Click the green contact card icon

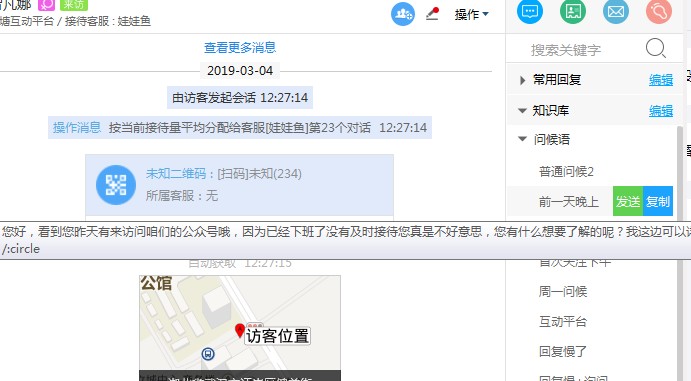(573, 11)
